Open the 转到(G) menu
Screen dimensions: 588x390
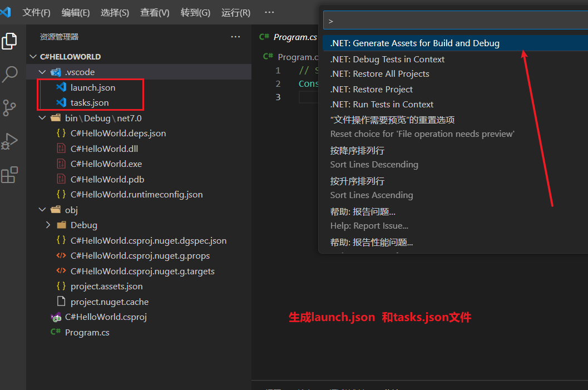[195, 12]
